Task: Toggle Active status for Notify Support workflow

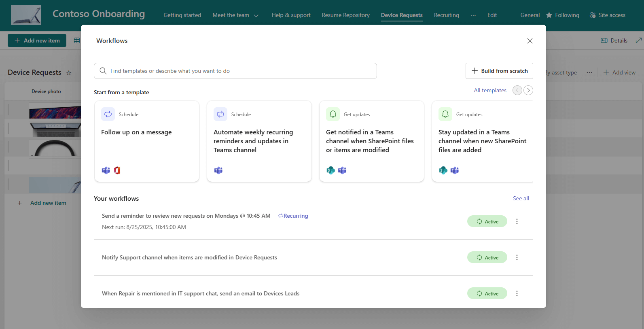Action: click(487, 257)
